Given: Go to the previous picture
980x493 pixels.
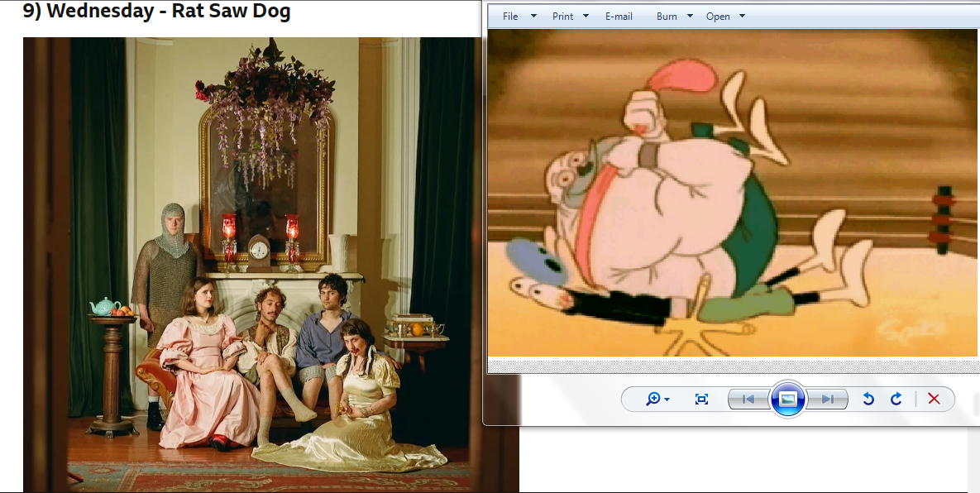Looking at the screenshot, I should [748, 399].
